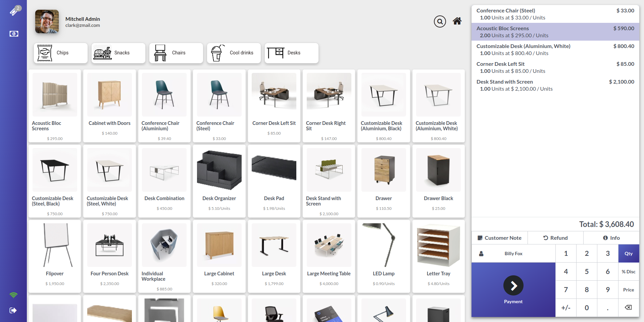Tap numpad key 9
644x322 pixels.
(x=608, y=290)
